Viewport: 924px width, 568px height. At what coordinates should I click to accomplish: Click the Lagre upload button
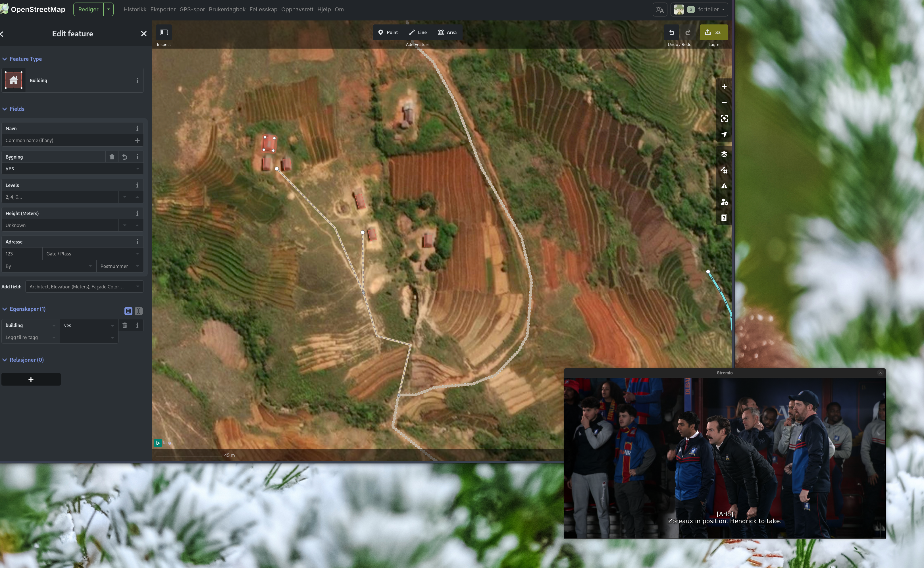click(713, 32)
